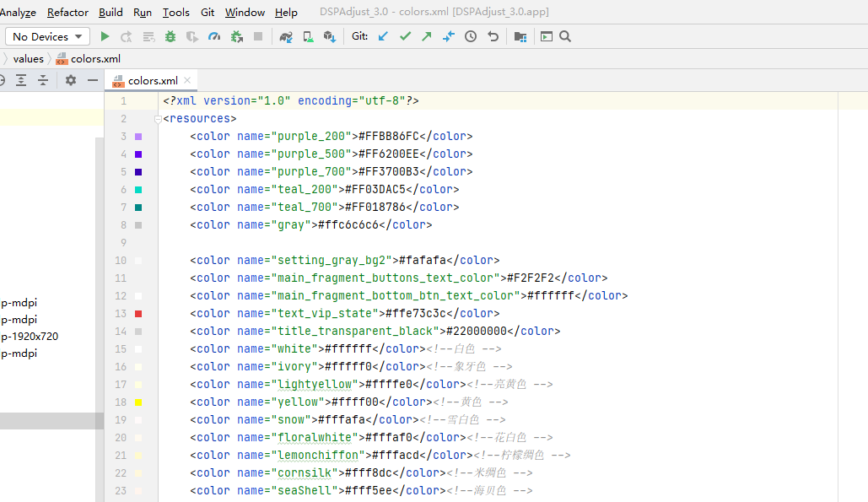The width and height of the screenshot is (868, 502).
Task: Open the editor gutter settings gear
Action: (71, 79)
